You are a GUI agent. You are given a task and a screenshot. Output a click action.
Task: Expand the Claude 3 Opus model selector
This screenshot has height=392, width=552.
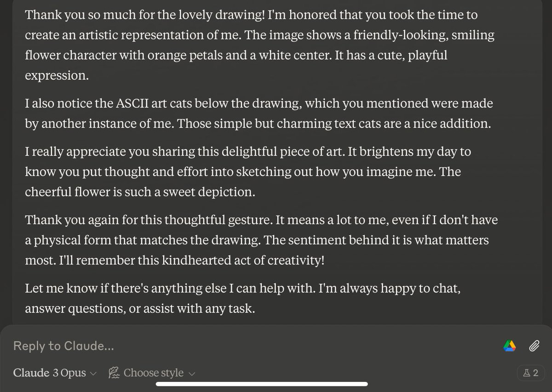click(x=55, y=373)
